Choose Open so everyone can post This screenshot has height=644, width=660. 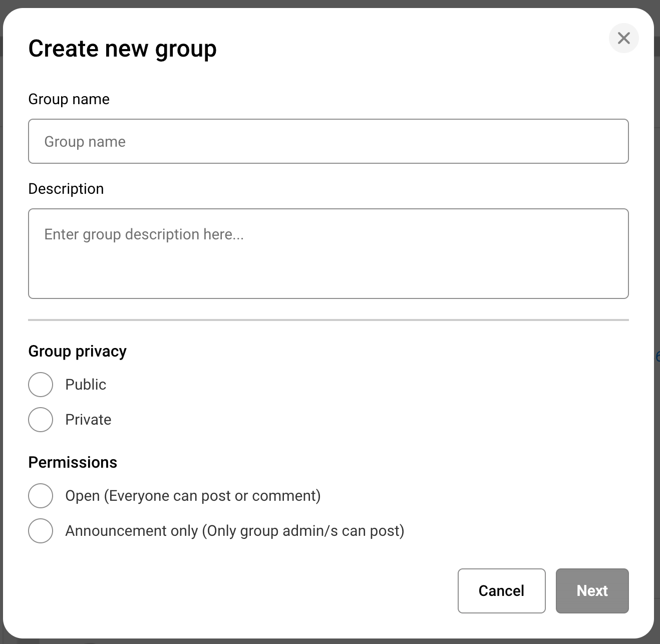41,496
